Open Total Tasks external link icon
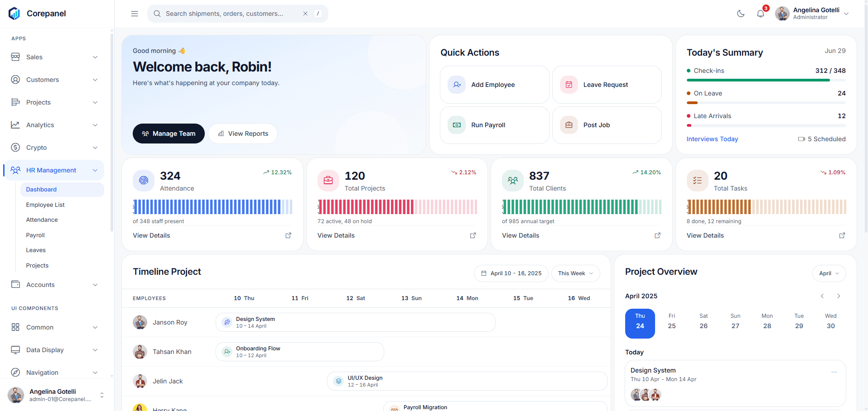This screenshot has width=868, height=411. [x=842, y=235]
